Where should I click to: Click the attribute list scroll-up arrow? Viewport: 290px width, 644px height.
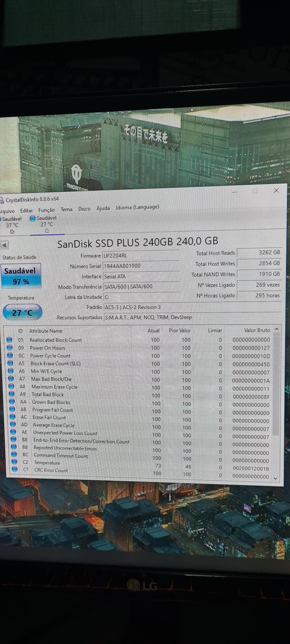(x=277, y=329)
